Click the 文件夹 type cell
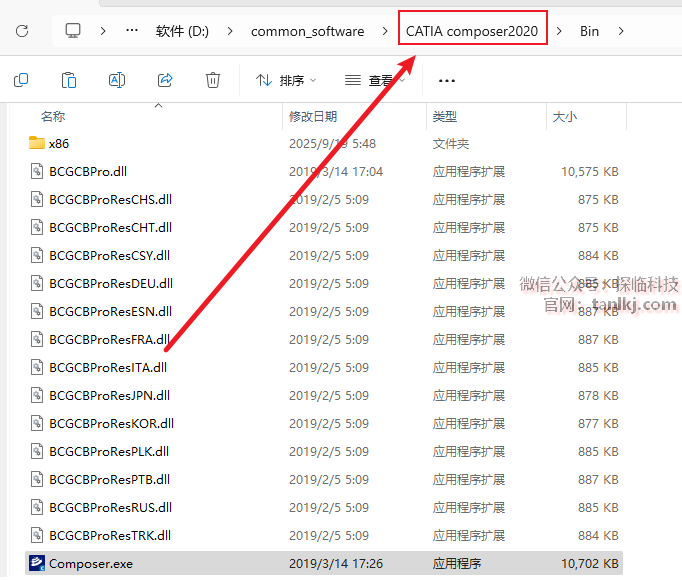682x580 pixels. point(451,144)
